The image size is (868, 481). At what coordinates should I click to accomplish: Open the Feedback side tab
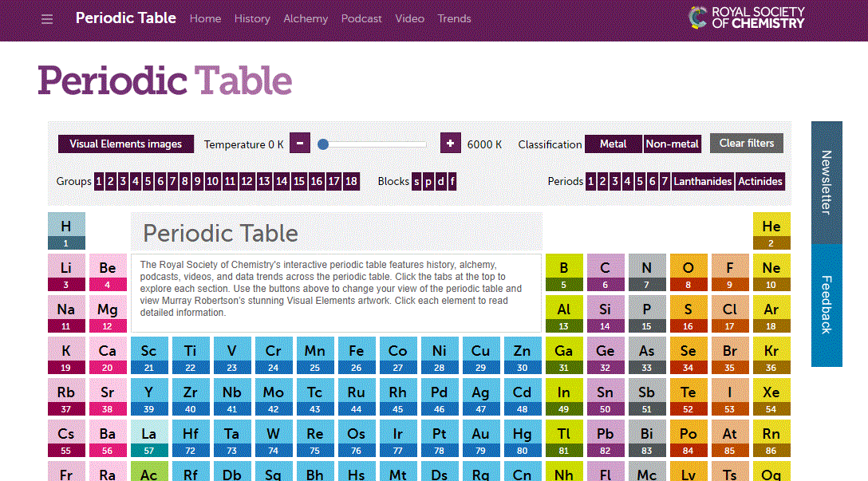(827, 305)
